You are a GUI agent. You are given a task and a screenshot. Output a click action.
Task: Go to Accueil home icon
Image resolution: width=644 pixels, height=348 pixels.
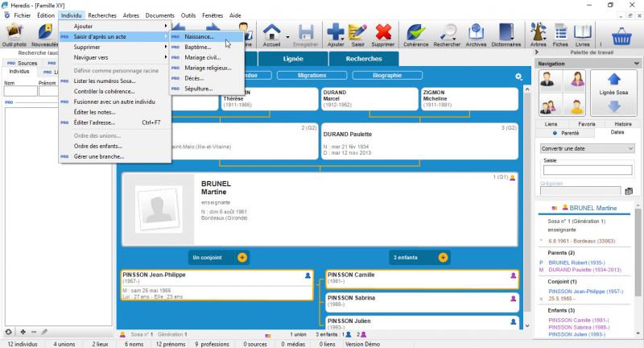[x=271, y=35]
